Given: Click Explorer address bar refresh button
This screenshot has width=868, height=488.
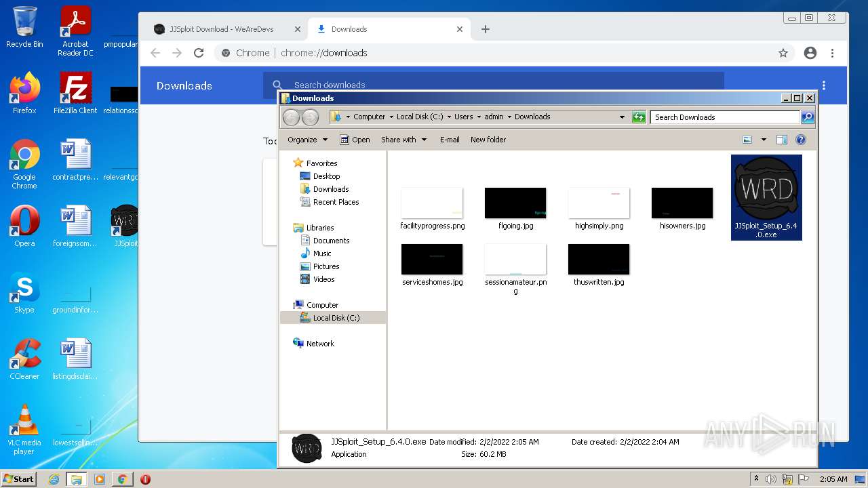Looking at the screenshot, I should coord(639,117).
